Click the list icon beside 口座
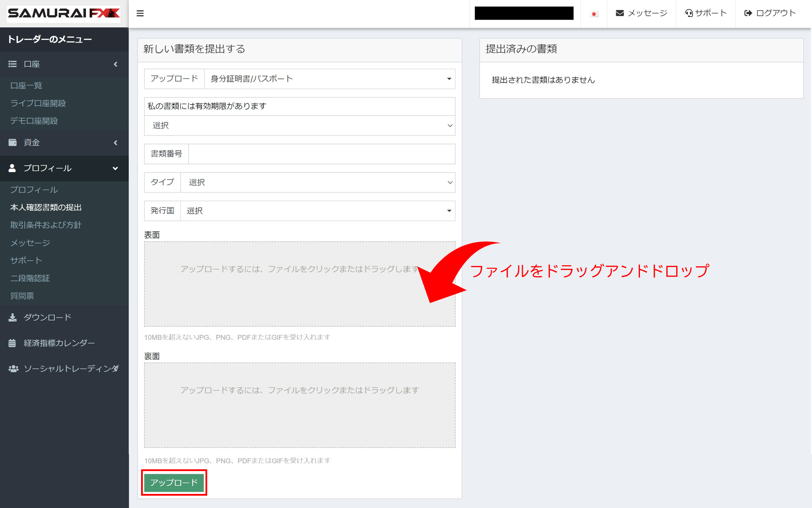The width and height of the screenshot is (812, 508). click(13, 64)
